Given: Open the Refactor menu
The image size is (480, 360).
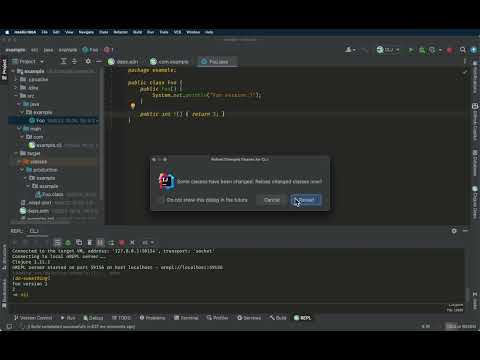Looking at the screenshot, I should coord(121,32).
